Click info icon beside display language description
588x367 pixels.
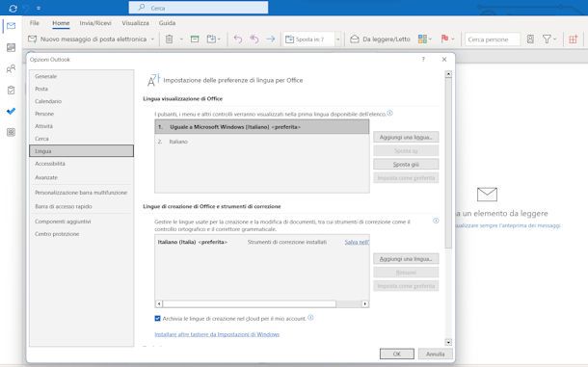[390, 113]
